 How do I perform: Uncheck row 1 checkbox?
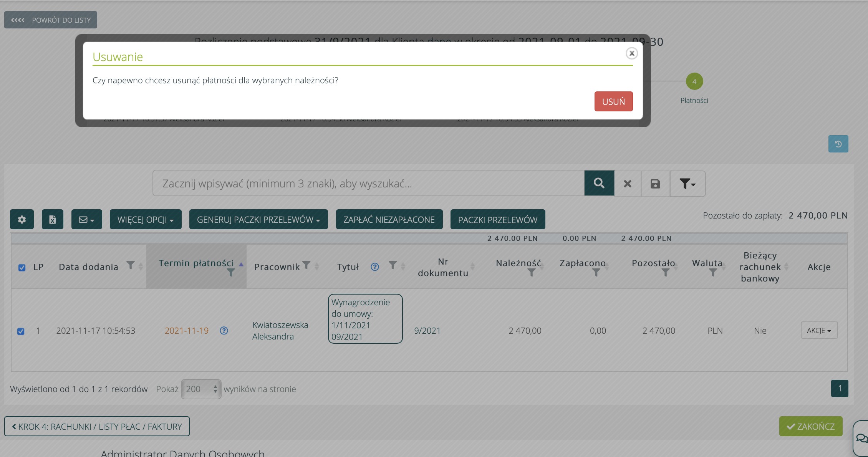coord(21,331)
